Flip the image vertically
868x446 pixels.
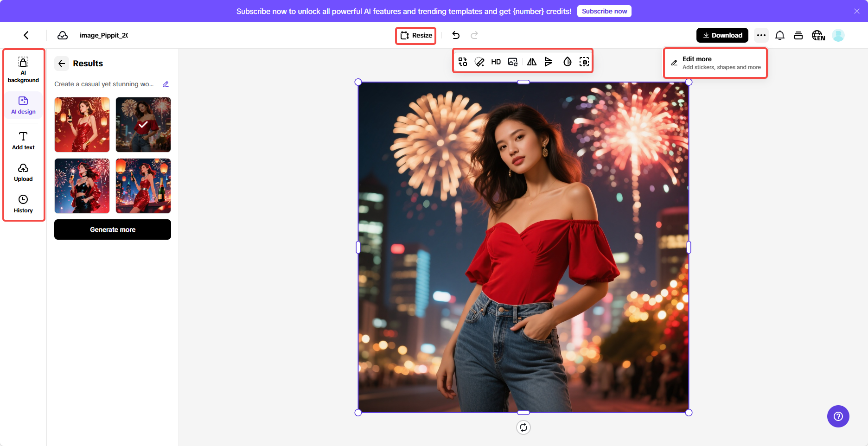click(x=549, y=61)
